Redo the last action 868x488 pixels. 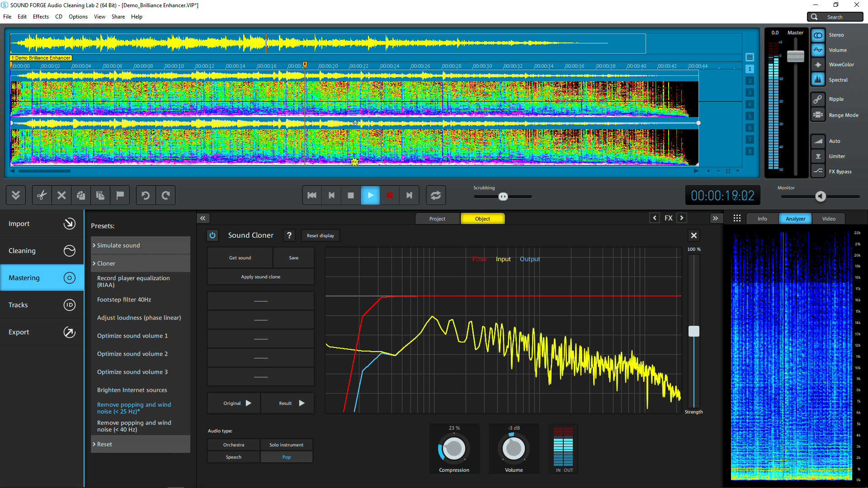(x=165, y=195)
